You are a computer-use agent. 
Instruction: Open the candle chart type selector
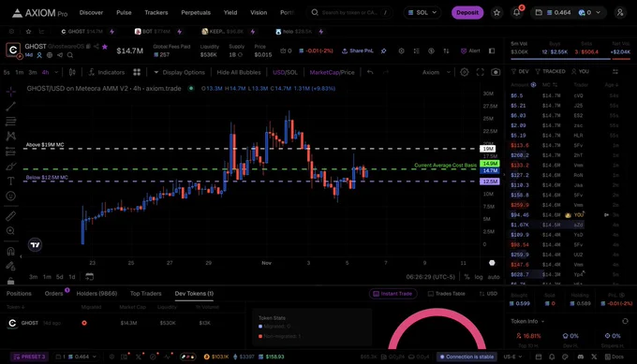pyautogui.click(x=72, y=72)
